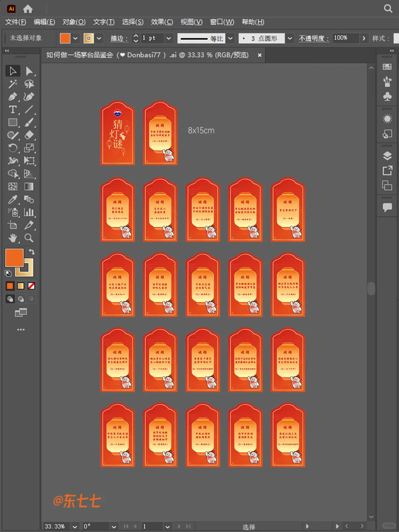Expand stroke weight 1 pt dropdown
This screenshot has width=399, height=532.
(x=168, y=38)
